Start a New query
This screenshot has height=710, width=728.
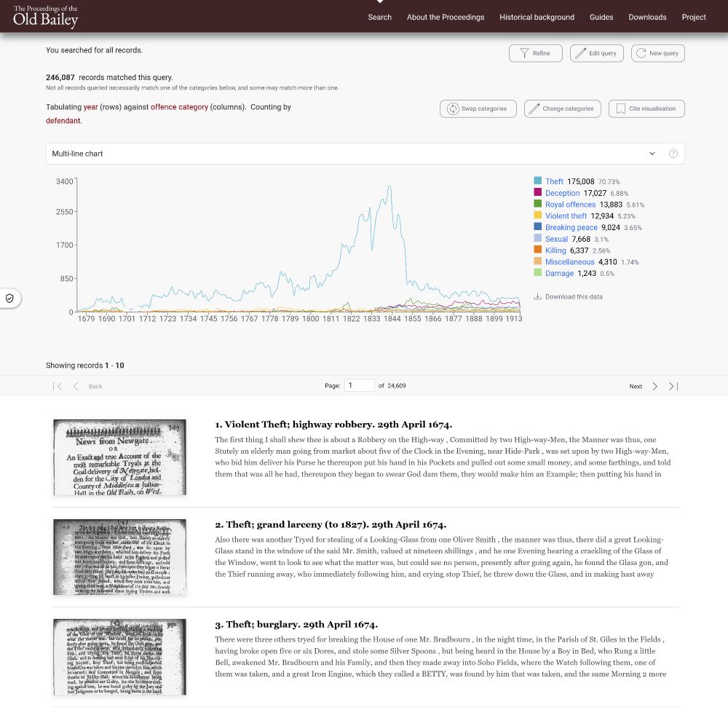pyautogui.click(x=658, y=53)
